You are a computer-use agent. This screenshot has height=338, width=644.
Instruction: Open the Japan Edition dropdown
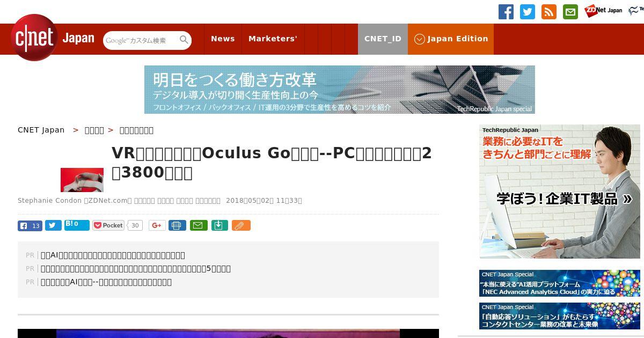tap(451, 39)
